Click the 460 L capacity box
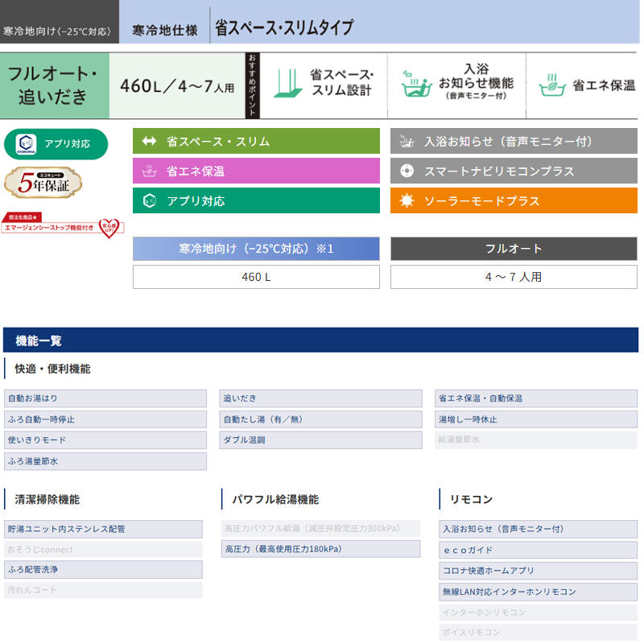This screenshot has height=644, width=644. [x=256, y=277]
